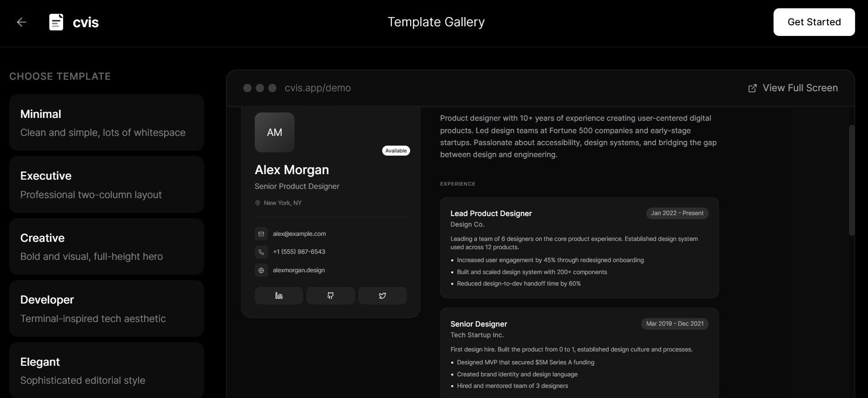Click the Available status badge
The image size is (868, 398).
396,151
